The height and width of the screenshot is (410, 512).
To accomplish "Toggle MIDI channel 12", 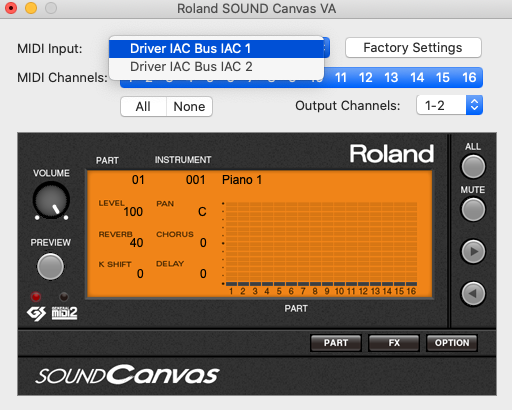I will pos(366,78).
